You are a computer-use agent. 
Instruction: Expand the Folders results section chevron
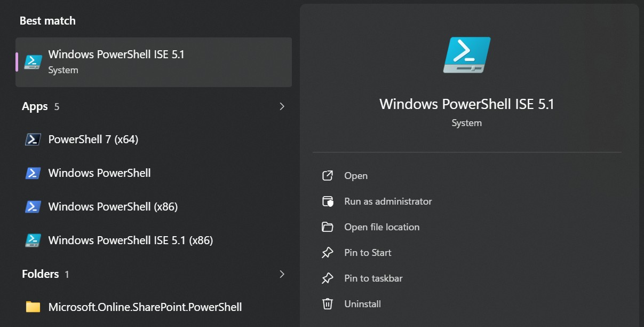[x=282, y=274]
